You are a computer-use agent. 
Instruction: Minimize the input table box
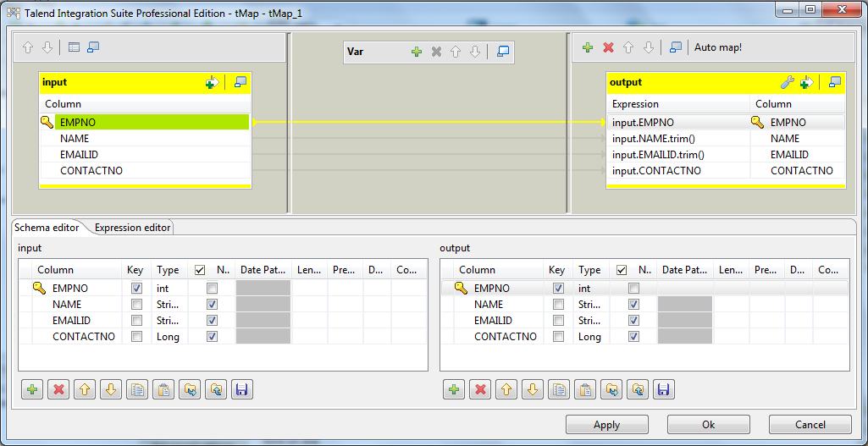[240, 82]
